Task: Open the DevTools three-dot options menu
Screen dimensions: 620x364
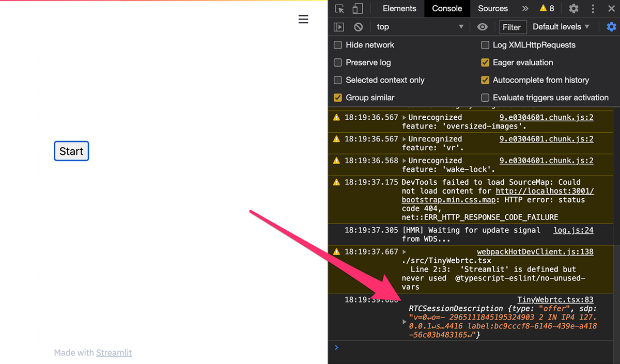Action: [x=593, y=9]
